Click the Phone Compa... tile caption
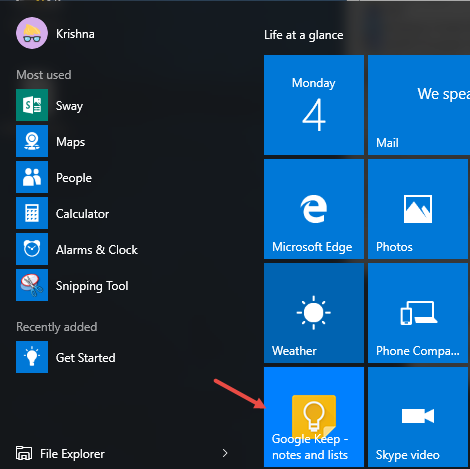This screenshot has height=469, width=470. coord(418,351)
